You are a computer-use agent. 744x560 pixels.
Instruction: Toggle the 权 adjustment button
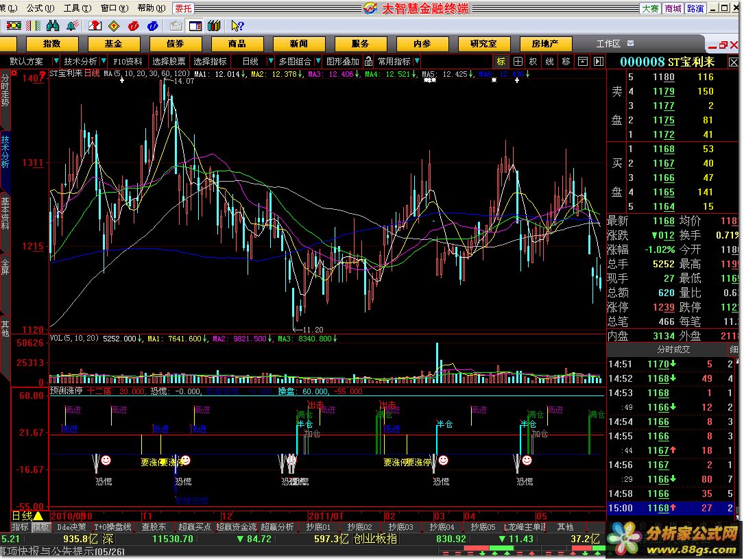533,61
